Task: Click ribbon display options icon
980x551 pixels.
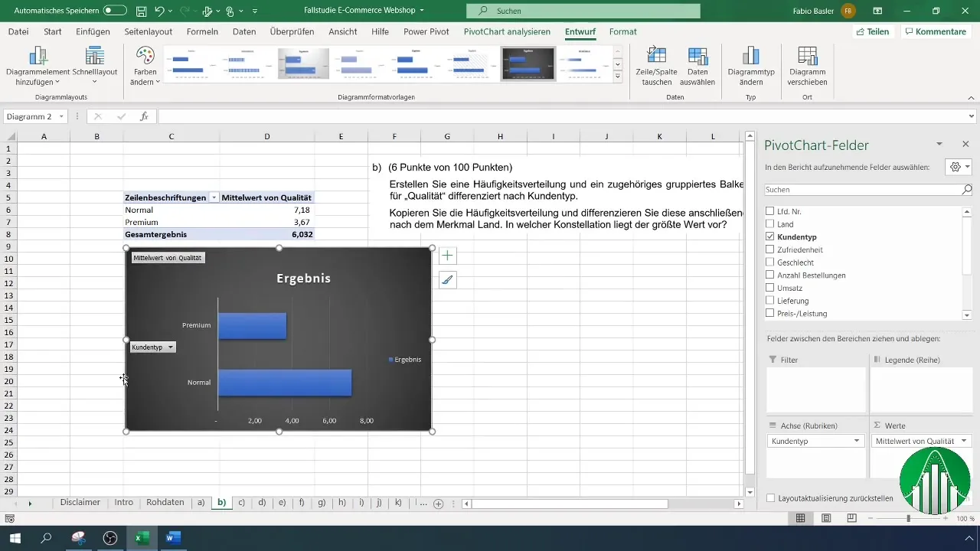Action: click(x=877, y=11)
